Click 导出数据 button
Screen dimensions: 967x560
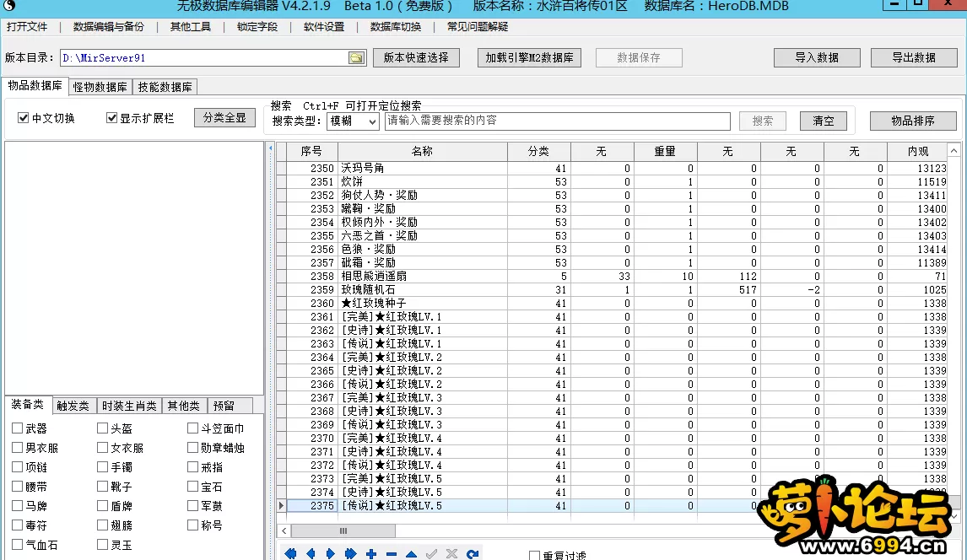[x=914, y=57]
